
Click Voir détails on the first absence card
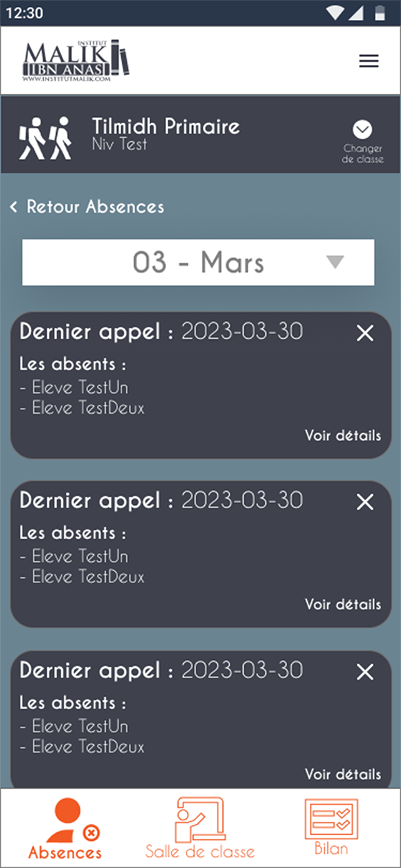(342, 436)
